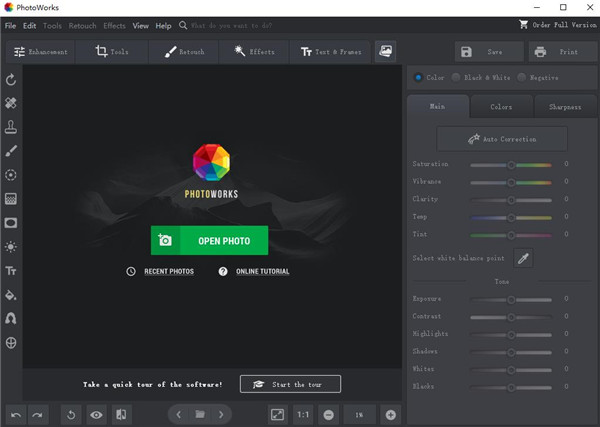Toggle the eye preview original button
The width and height of the screenshot is (600, 427).
97,414
